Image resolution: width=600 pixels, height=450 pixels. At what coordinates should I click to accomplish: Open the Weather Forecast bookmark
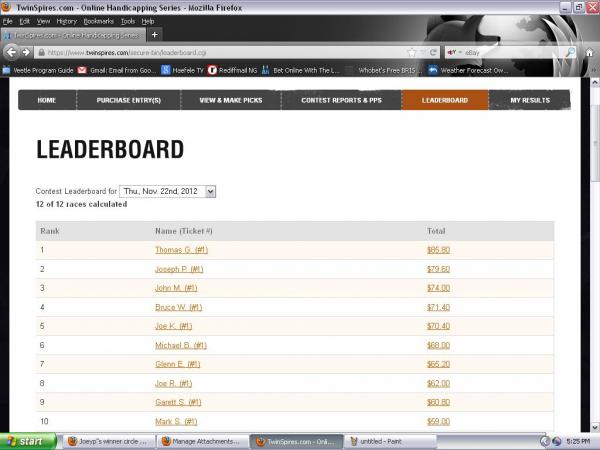(x=465, y=69)
